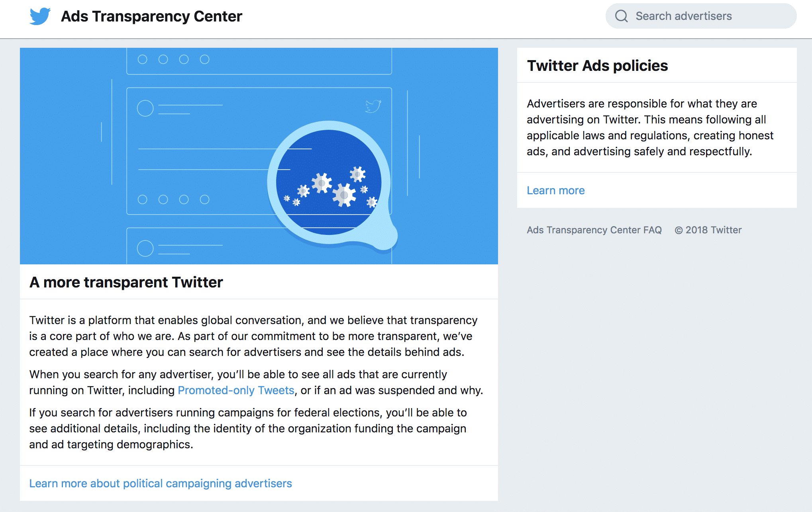This screenshot has height=512, width=812.
Task: Click the avatar circle in the bottom illustration card
Action: [145, 248]
